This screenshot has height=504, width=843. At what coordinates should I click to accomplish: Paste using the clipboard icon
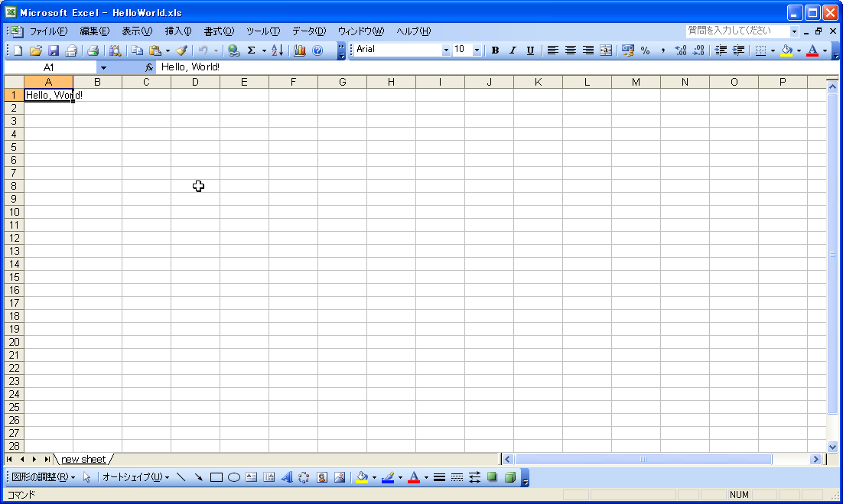pos(155,50)
